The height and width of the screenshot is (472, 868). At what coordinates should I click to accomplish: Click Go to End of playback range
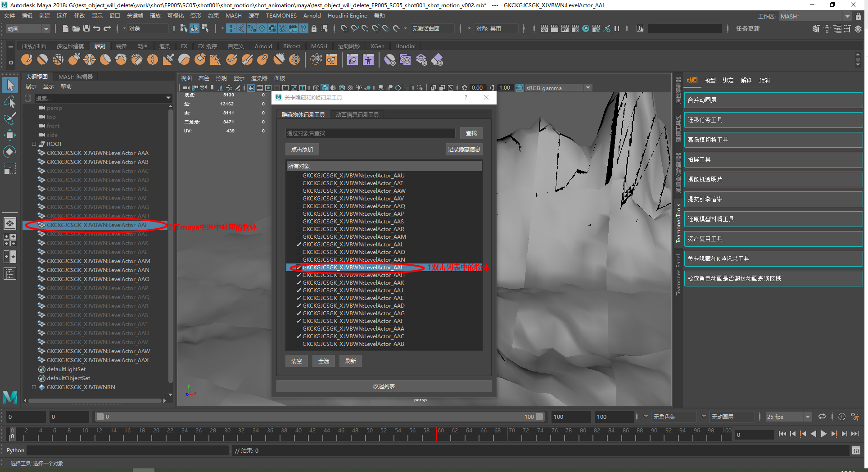click(x=854, y=434)
